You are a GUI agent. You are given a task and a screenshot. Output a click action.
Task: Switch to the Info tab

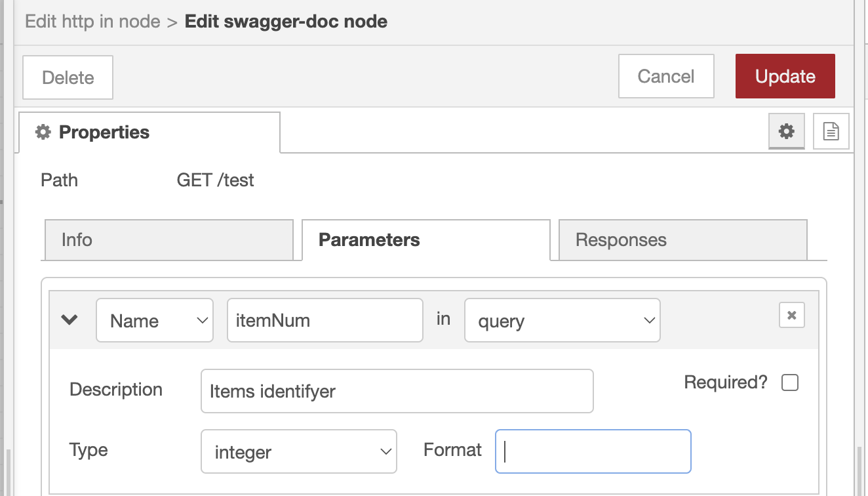point(167,240)
